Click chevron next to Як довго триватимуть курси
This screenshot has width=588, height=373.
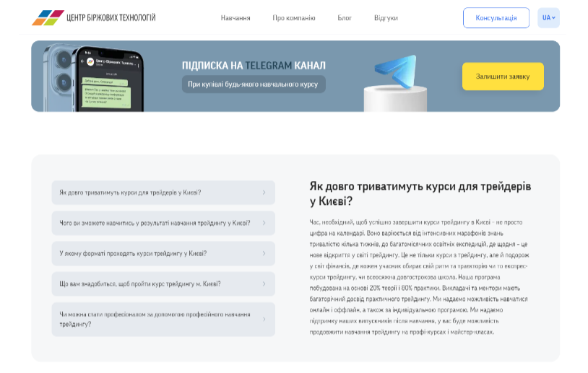click(264, 193)
